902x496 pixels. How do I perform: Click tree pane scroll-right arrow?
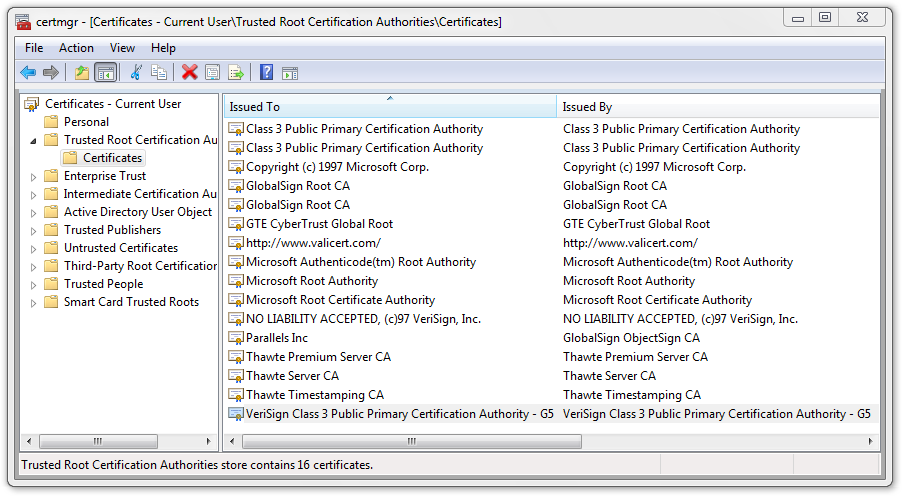click(209, 441)
